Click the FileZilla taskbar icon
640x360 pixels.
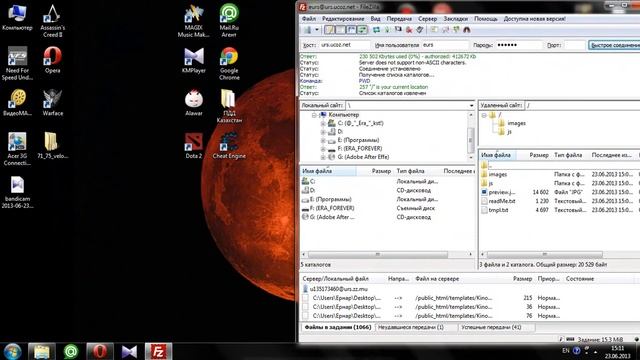(x=158, y=351)
